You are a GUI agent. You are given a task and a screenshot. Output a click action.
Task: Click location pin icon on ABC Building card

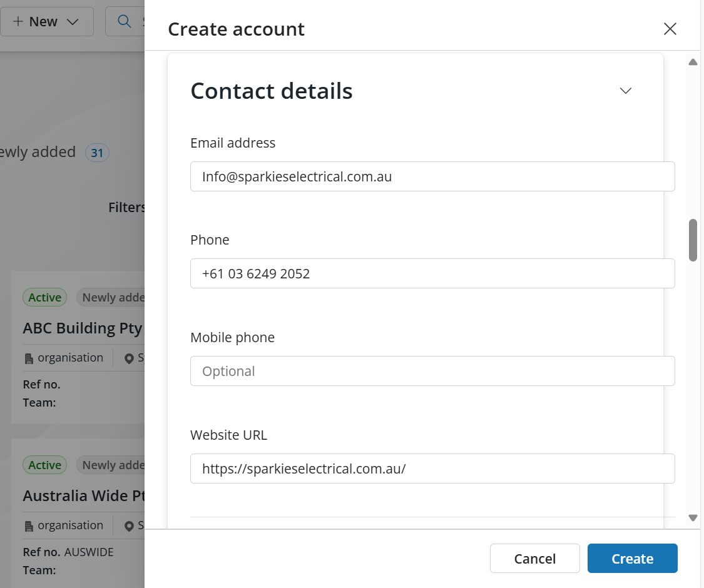tap(130, 358)
